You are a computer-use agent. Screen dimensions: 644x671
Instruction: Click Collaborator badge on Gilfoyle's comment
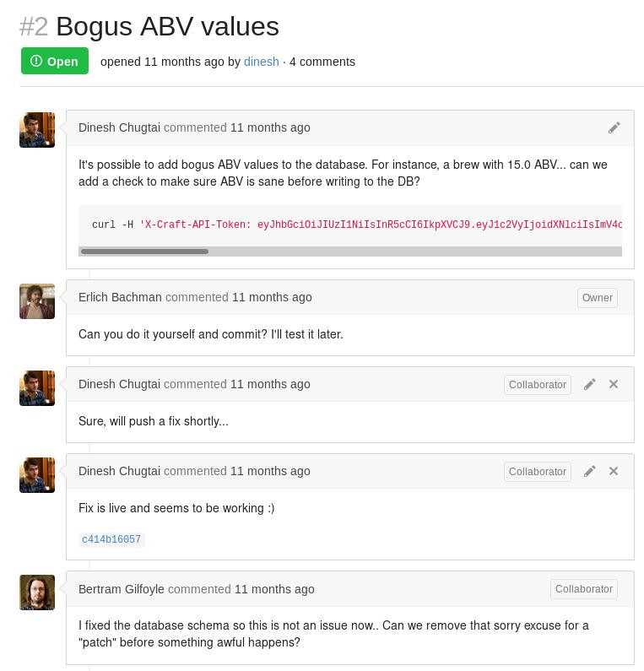pos(583,589)
